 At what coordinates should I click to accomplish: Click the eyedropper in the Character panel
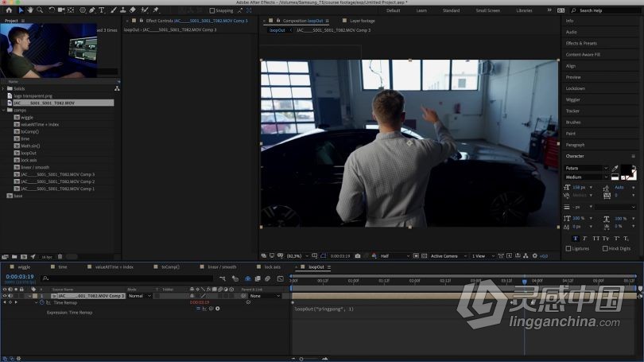tap(615, 168)
